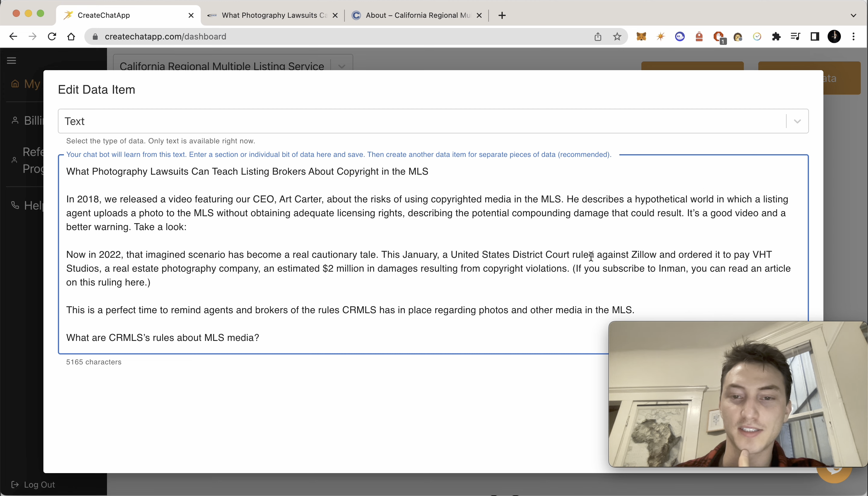Click the orange button partly hidden behind the dialog
This screenshot has height=496, width=868.
coord(842,78)
